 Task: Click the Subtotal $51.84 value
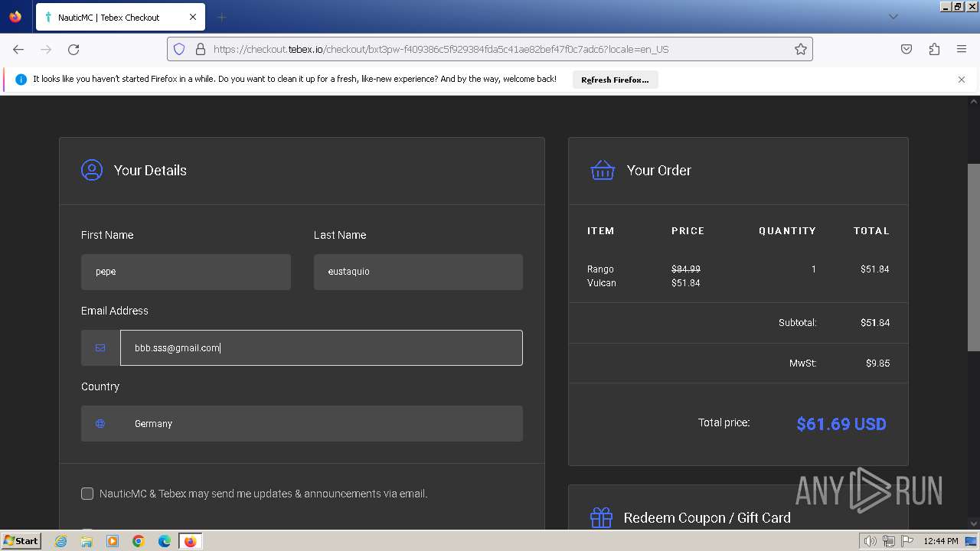pyautogui.click(x=875, y=322)
